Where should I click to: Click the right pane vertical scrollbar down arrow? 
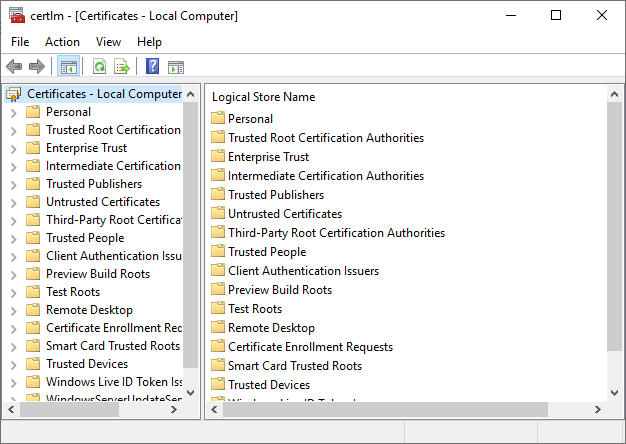(615, 392)
